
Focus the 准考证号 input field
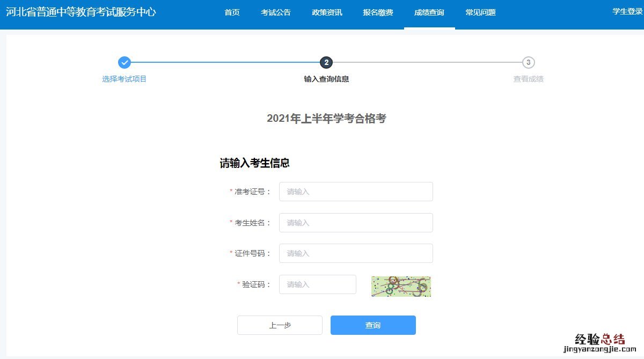[x=356, y=192]
